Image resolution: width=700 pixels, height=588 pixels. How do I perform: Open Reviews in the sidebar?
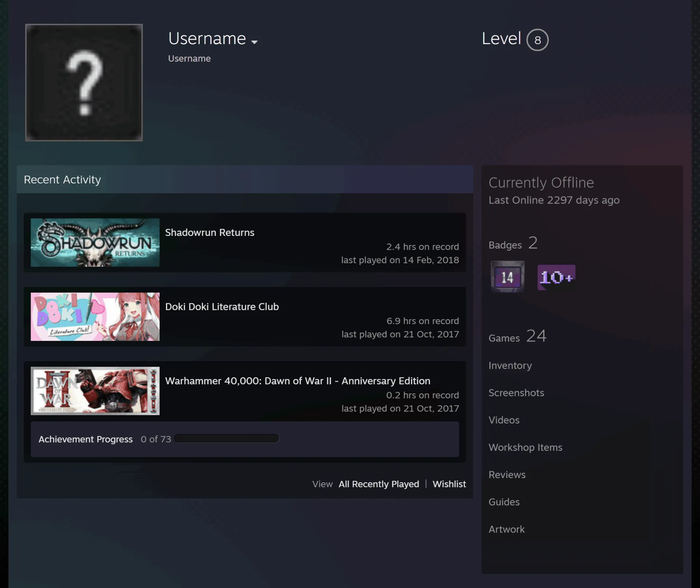[x=507, y=475]
